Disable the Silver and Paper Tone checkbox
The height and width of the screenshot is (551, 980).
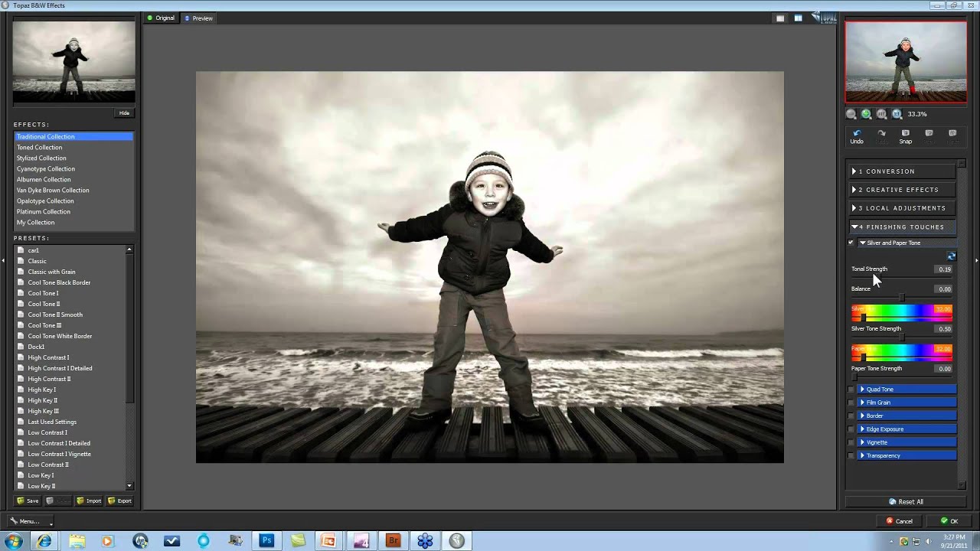[851, 243]
